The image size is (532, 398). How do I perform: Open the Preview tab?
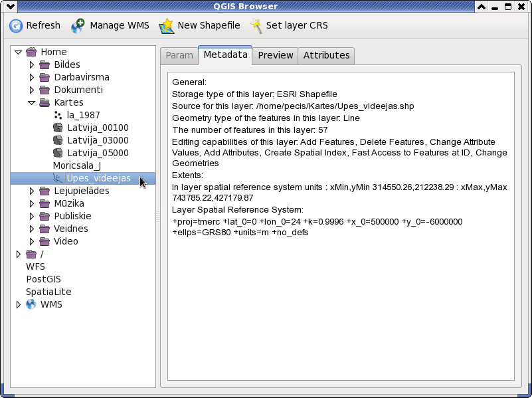click(275, 55)
